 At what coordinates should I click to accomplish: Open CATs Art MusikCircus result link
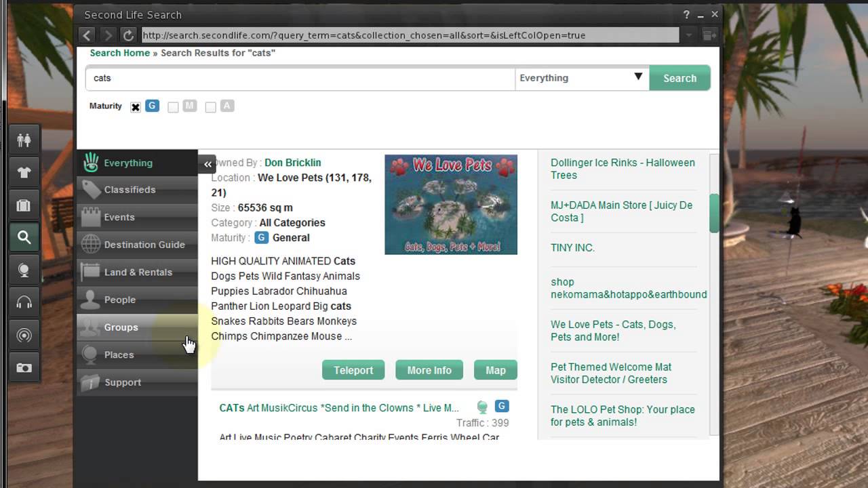[x=339, y=408]
